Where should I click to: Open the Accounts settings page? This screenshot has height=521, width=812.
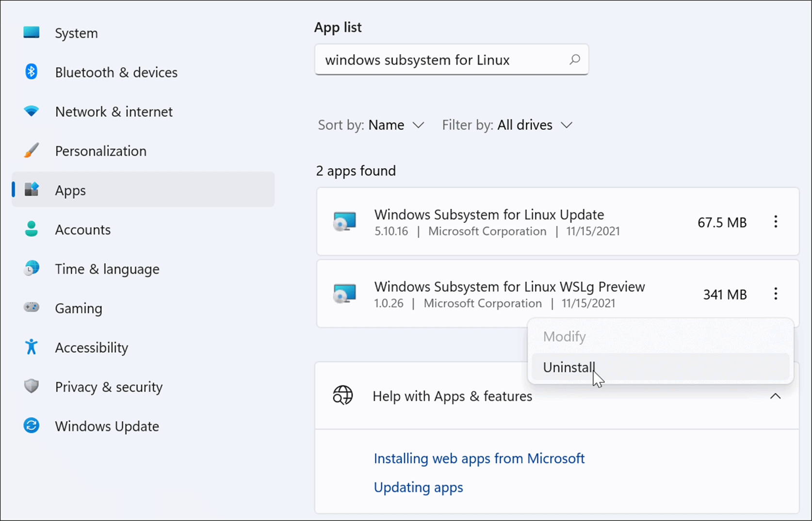pos(83,229)
